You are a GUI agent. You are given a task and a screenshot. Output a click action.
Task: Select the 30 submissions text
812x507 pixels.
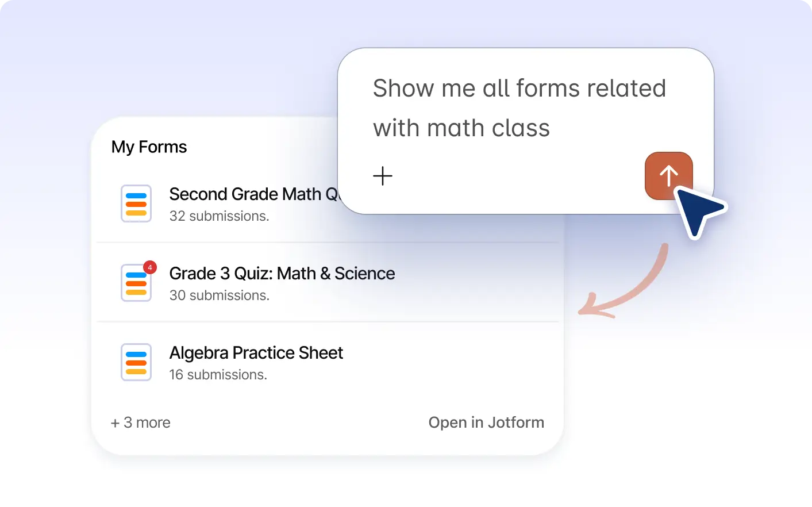pos(220,295)
